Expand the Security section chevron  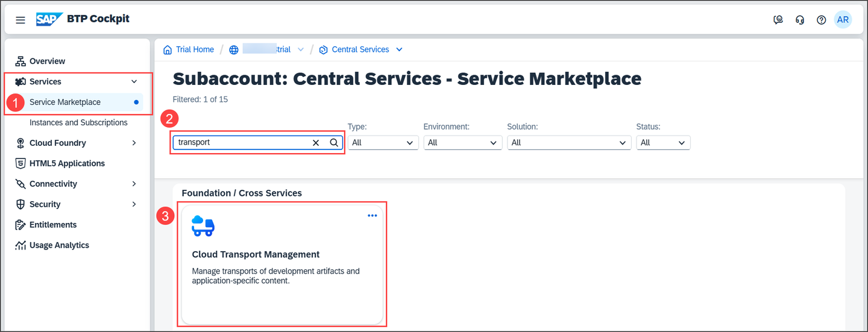pos(134,204)
